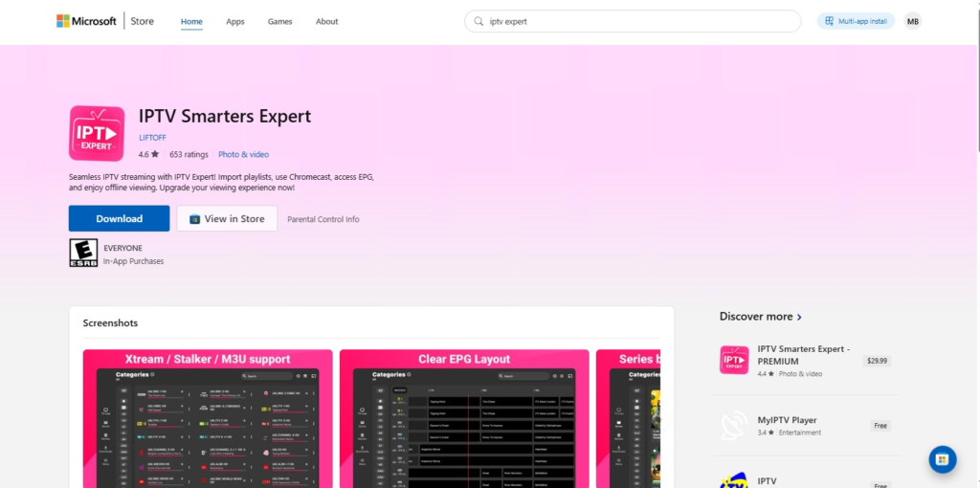Screen dimensions: 980x488
Task: Click the search magnifier icon
Action: coord(479,21)
